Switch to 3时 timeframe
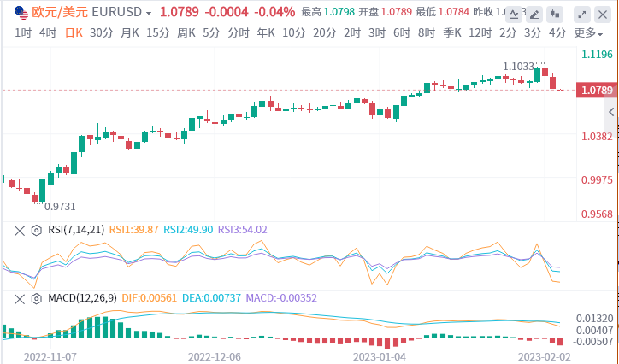 click(377, 32)
